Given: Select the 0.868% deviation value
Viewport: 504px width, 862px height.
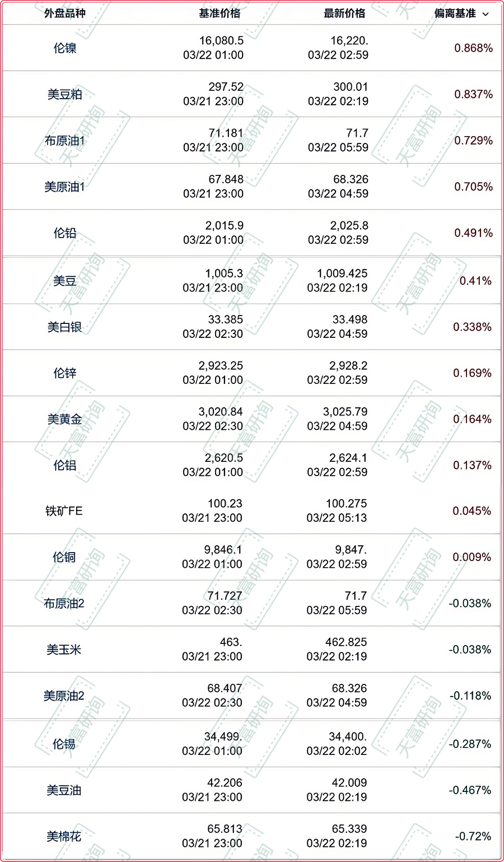Looking at the screenshot, I should click(474, 48).
